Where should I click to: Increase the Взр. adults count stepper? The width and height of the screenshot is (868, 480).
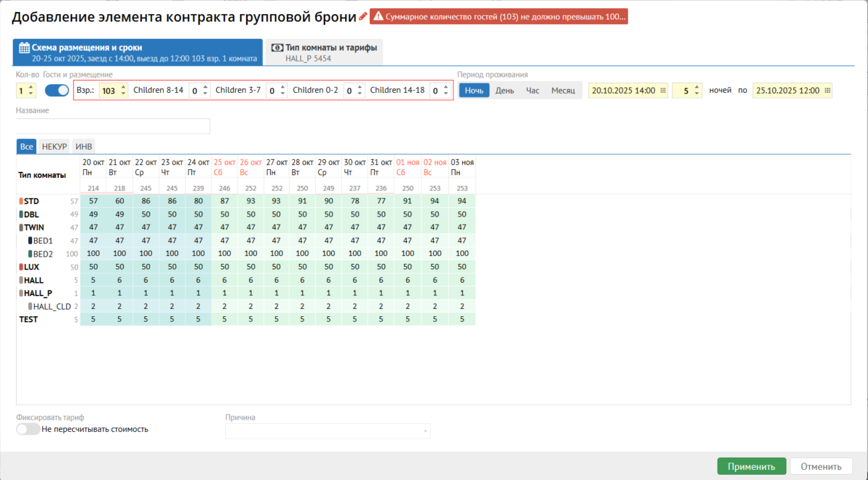point(123,87)
